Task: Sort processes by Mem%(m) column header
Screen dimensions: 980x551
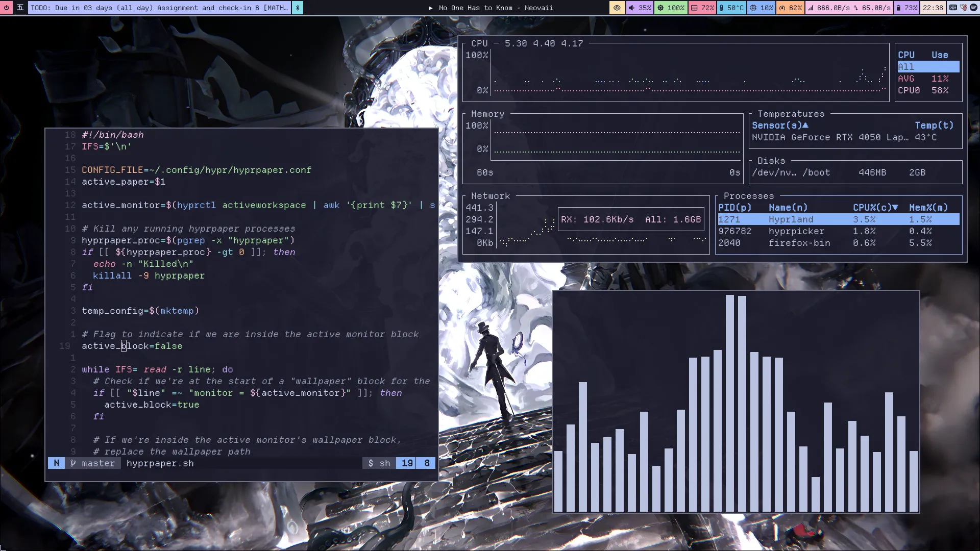Action: tap(928, 208)
